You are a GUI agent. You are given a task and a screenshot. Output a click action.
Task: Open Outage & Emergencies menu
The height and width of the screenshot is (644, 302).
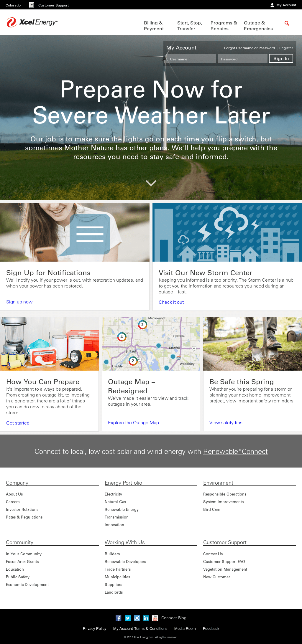[258, 26]
